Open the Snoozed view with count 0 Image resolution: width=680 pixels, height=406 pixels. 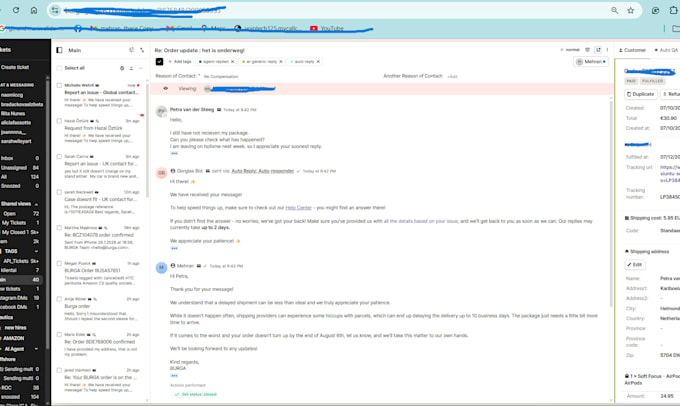pos(20,186)
